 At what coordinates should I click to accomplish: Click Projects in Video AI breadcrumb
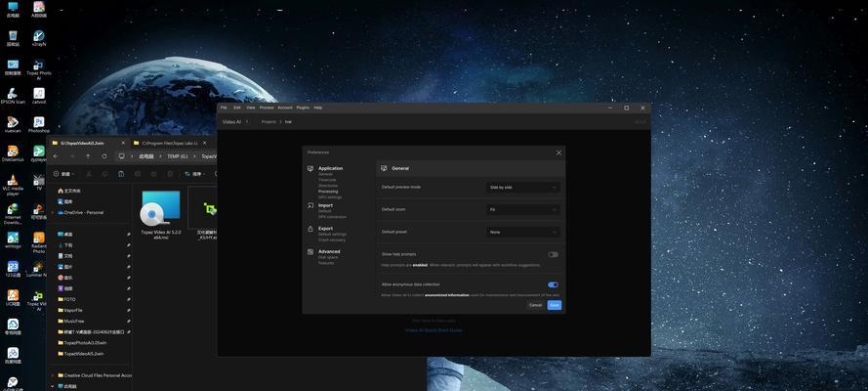pos(269,122)
